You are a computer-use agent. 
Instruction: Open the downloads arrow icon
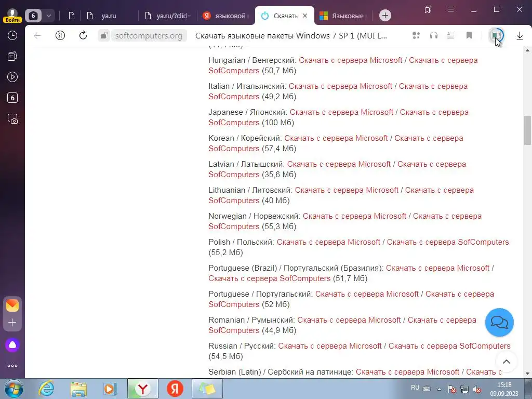click(x=520, y=35)
